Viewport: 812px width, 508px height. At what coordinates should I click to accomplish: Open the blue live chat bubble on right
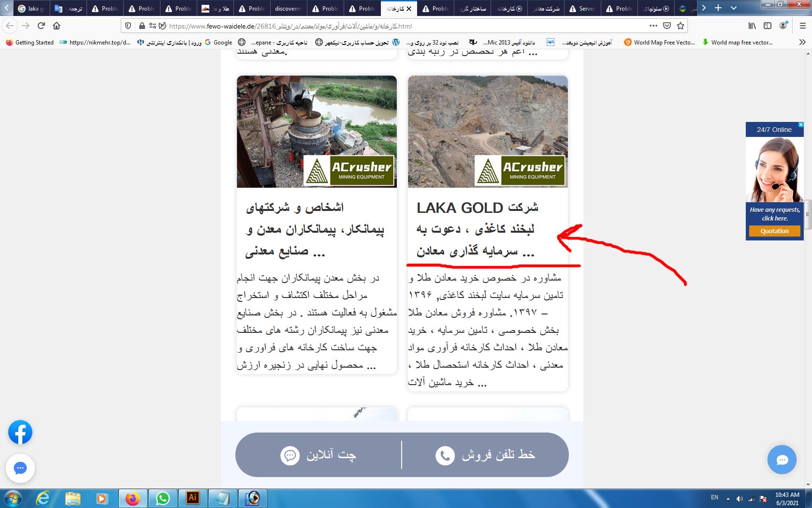(782, 460)
